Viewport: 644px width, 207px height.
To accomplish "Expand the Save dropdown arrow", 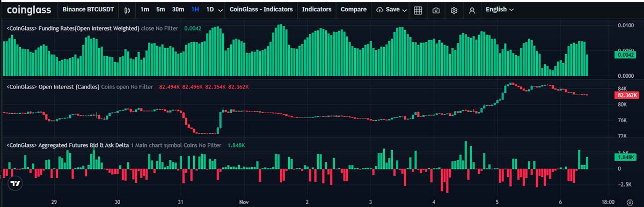I will click(405, 10).
